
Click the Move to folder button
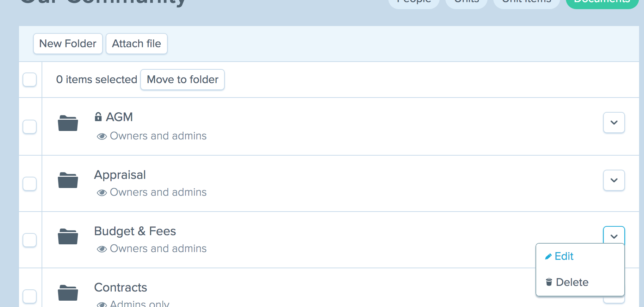pyautogui.click(x=182, y=80)
